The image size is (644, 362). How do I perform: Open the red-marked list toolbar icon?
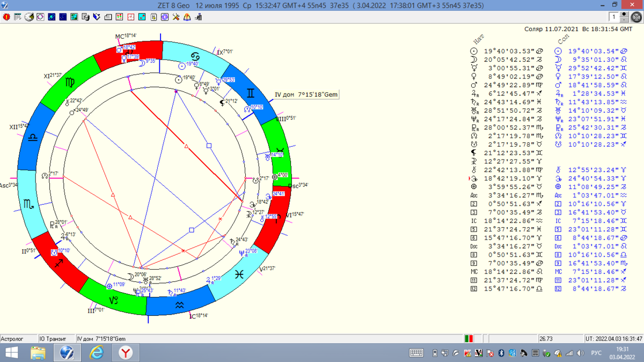[x=119, y=17]
